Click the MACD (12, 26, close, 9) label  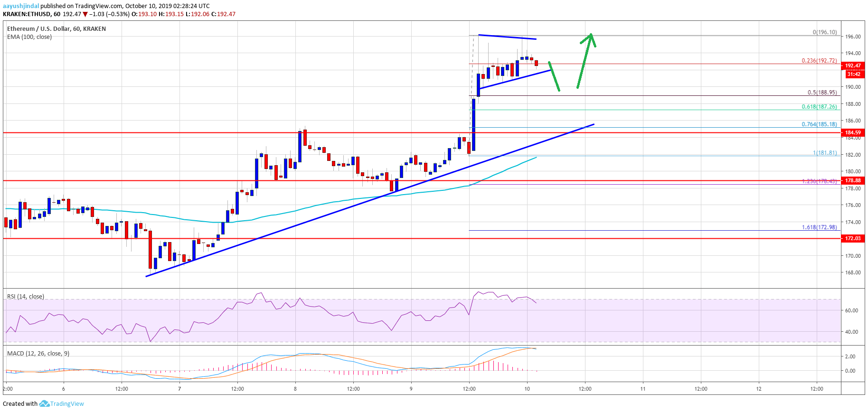[x=38, y=354]
